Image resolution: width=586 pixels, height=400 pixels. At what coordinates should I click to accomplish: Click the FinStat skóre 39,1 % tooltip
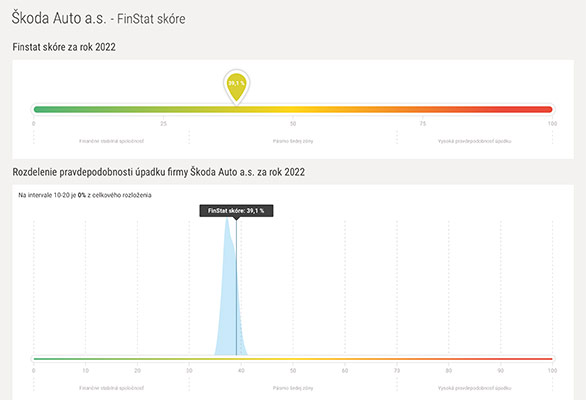tap(236, 211)
